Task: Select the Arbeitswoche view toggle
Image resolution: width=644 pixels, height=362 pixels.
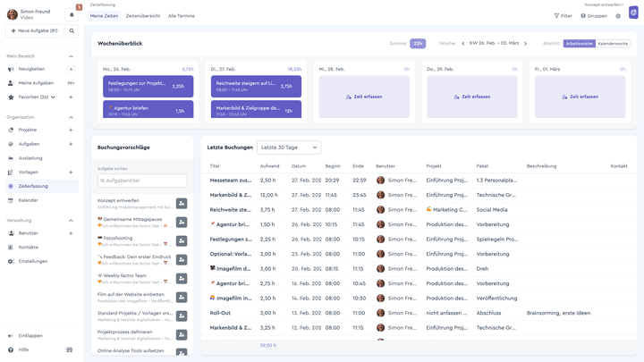Action: pyautogui.click(x=579, y=43)
